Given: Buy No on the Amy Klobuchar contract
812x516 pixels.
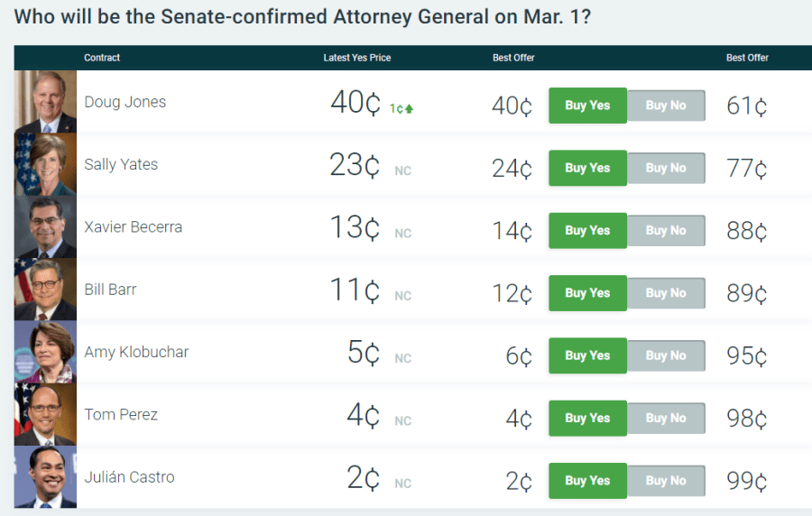Looking at the screenshot, I should (666, 355).
